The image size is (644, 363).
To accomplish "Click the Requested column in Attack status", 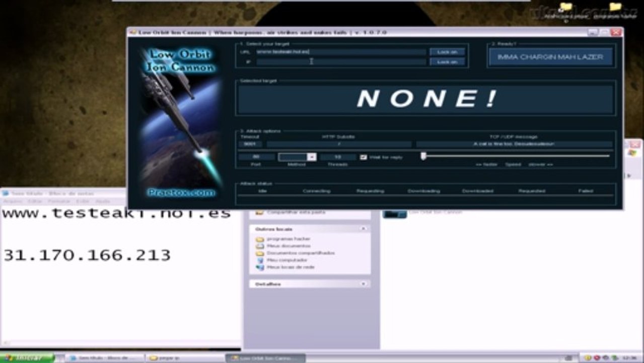I will [532, 191].
